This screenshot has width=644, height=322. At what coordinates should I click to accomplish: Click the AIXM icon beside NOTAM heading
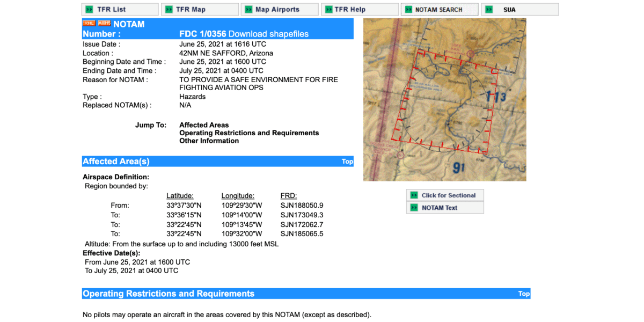[x=104, y=24]
